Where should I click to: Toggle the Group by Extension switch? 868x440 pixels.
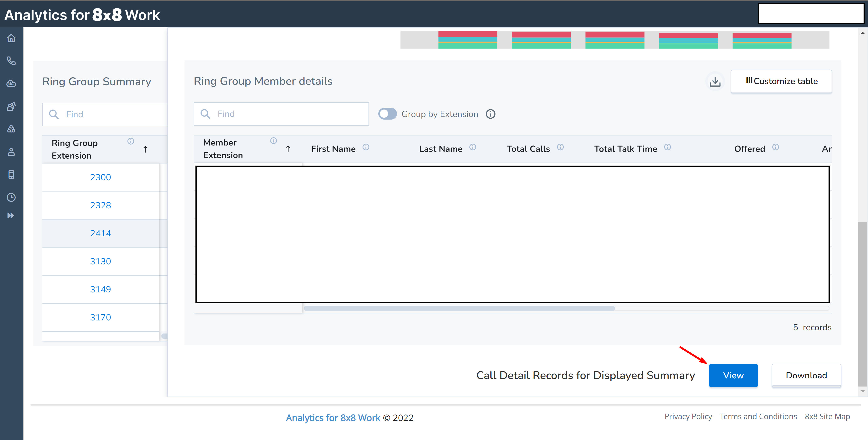pyautogui.click(x=387, y=114)
